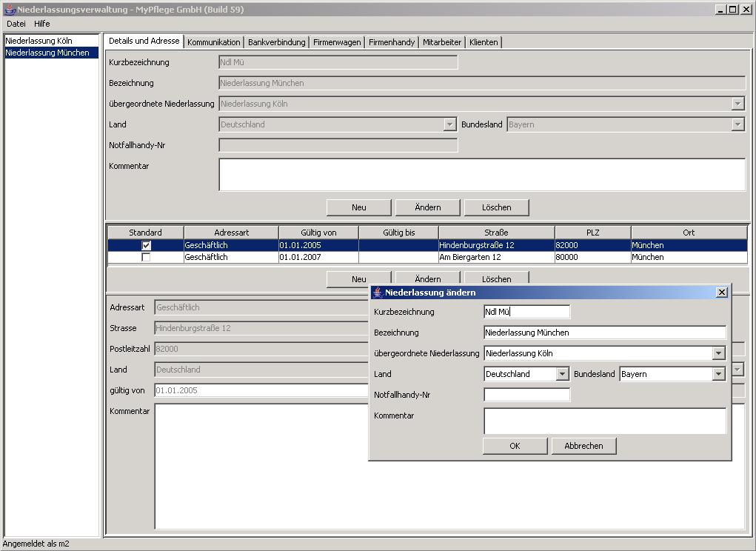The width and height of the screenshot is (756, 551).
Task: Click the Angemeldet als m2 status text
Action: pyautogui.click(x=36, y=544)
